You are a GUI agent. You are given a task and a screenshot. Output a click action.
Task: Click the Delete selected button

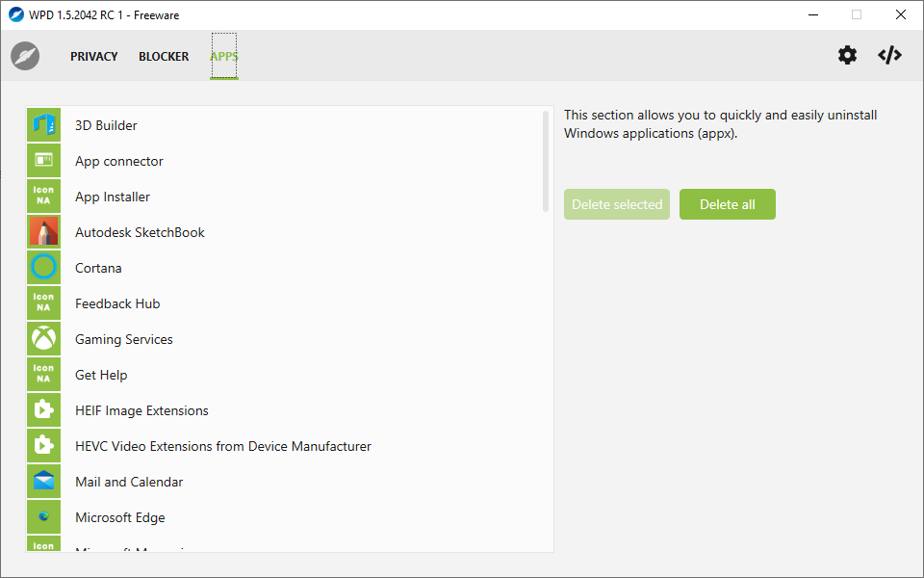point(616,204)
